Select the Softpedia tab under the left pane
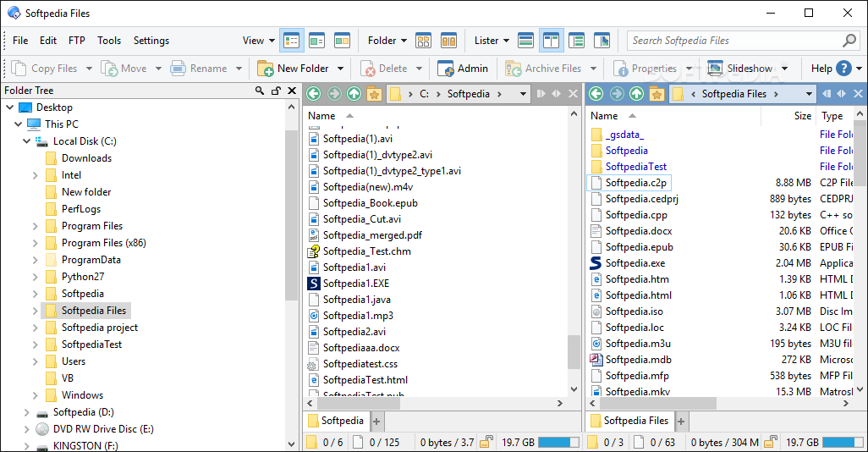 click(336, 421)
